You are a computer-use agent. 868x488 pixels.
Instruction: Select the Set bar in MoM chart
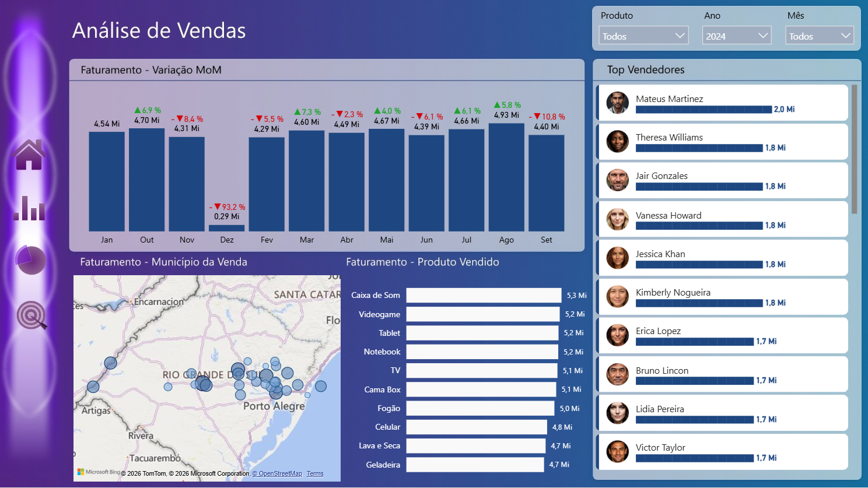coord(547,183)
